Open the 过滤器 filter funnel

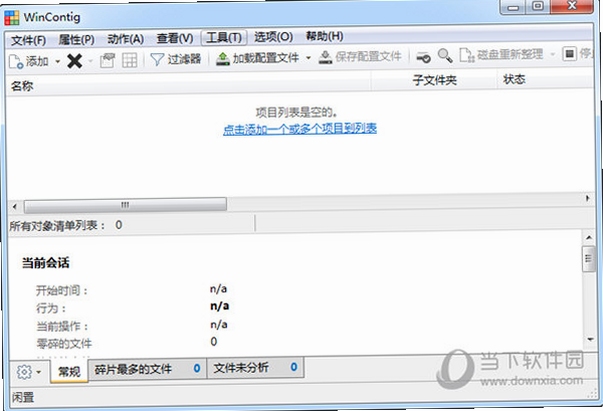pos(175,59)
